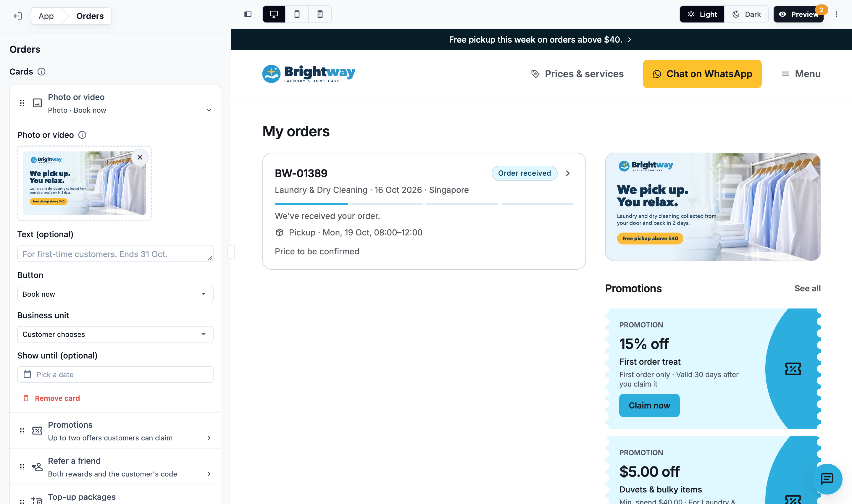Switch to Dark theme mode

click(746, 14)
